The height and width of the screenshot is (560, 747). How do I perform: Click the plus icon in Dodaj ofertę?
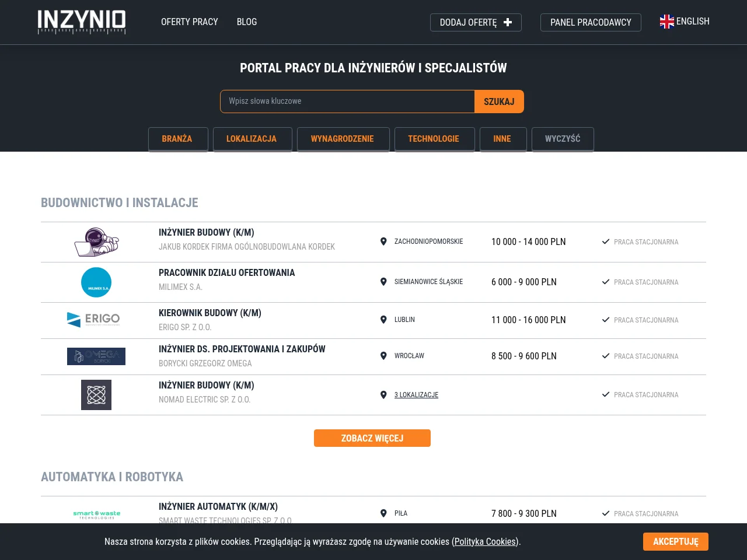click(x=508, y=22)
